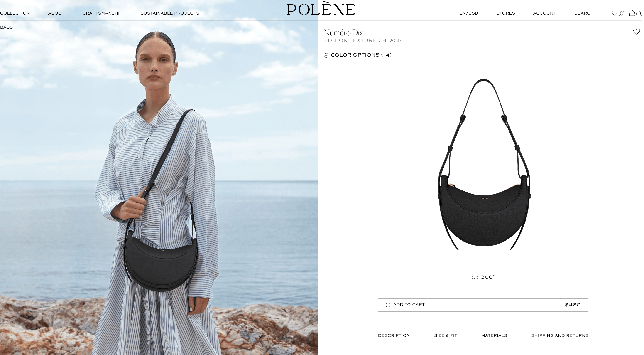644x355 pixels.
Task: Open Sustainable Projects link
Action: tap(170, 13)
